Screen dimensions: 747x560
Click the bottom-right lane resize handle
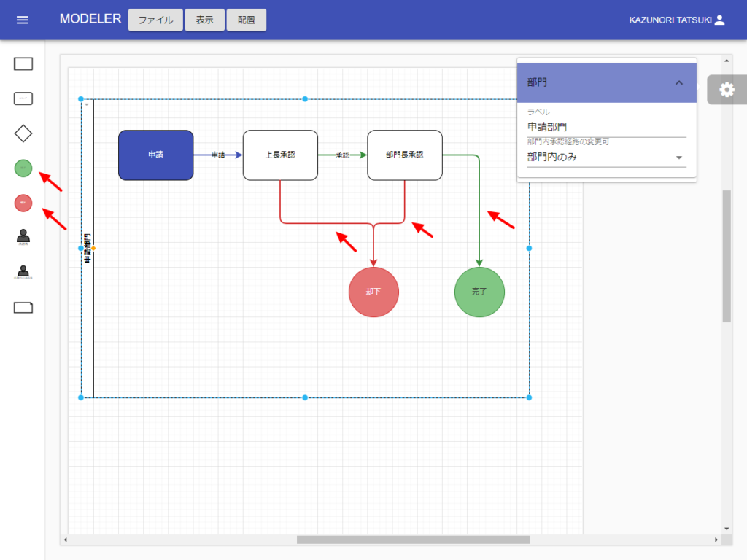tap(530, 397)
